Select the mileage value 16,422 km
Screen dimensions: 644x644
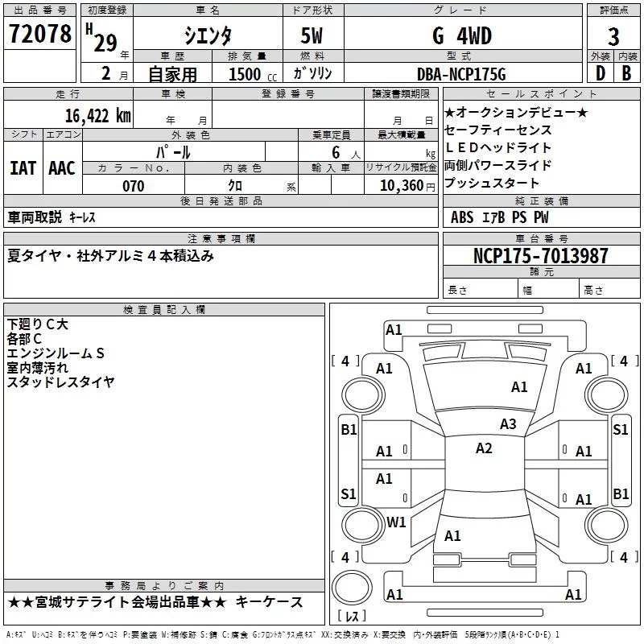(x=98, y=115)
